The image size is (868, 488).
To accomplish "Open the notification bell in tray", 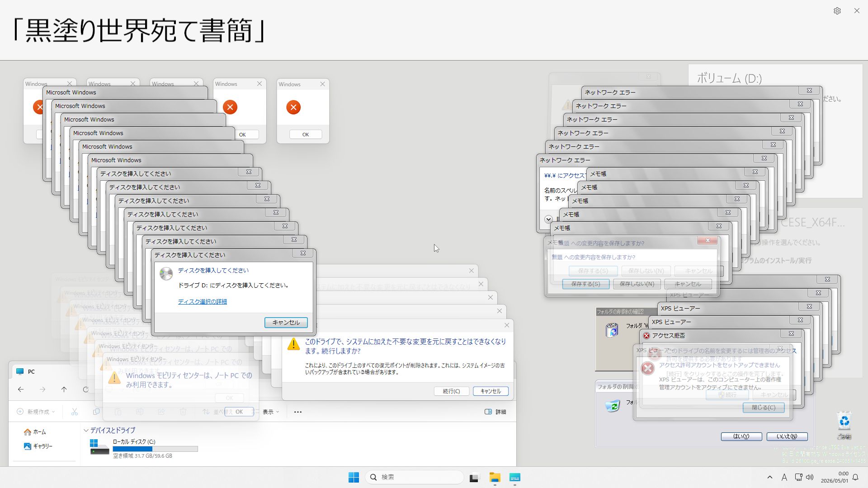I will 855,477.
